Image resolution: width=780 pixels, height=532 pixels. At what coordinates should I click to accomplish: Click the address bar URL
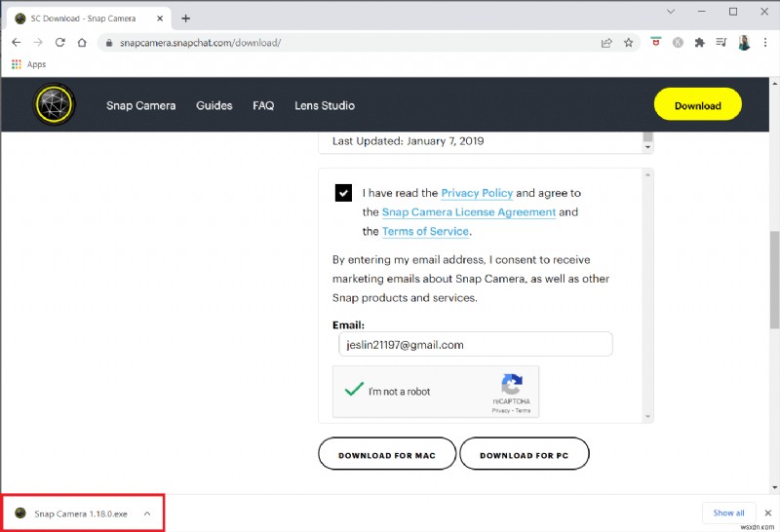[x=201, y=43]
